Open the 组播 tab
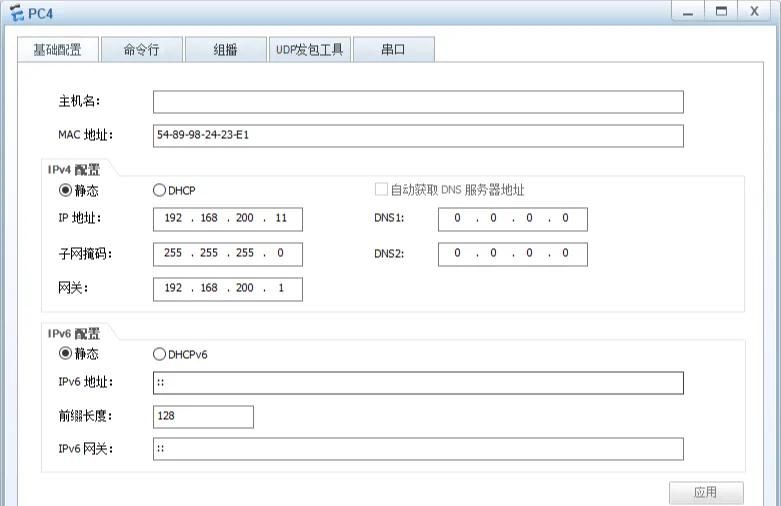The image size is (781, 506). (225, 50)
